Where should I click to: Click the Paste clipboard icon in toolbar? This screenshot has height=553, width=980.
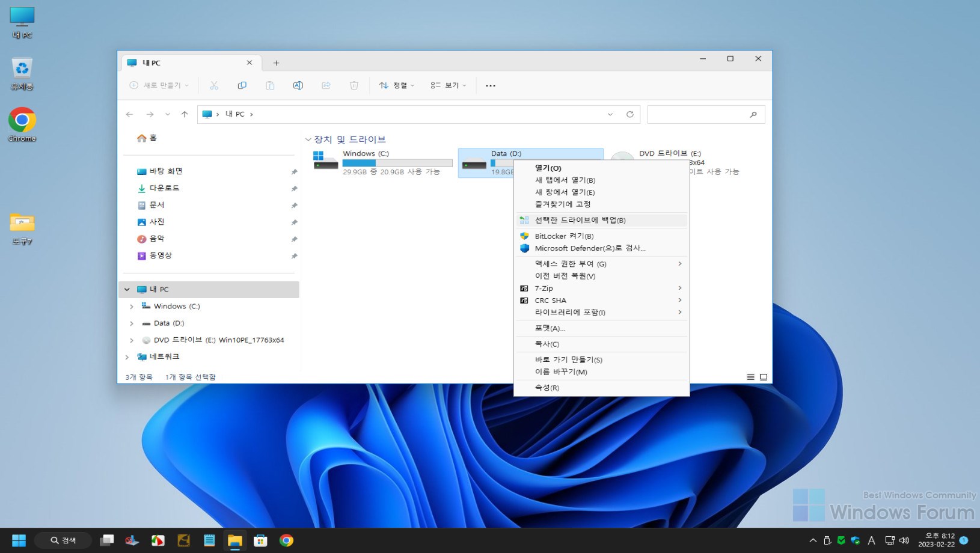pyautogui.click(x=270, y=85)
